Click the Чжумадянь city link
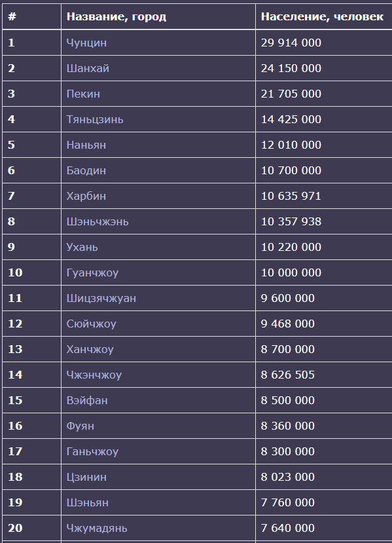 97,529
